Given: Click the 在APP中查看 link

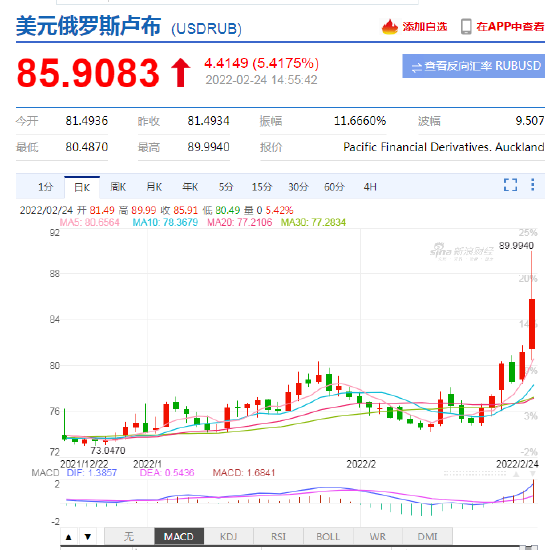Looking at the screenshot, I should pos(510,27).
